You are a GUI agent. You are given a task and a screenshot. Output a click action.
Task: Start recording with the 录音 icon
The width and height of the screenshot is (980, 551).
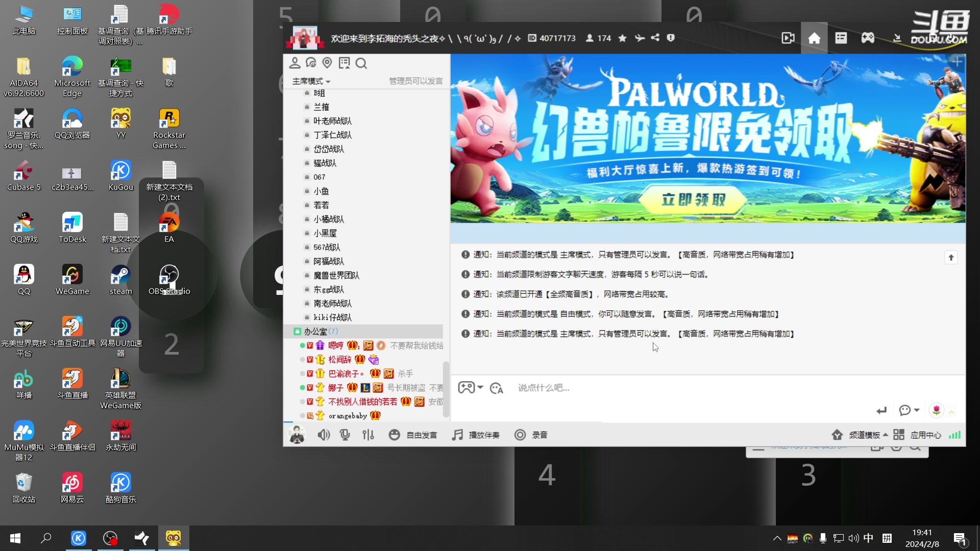coord(520,435)
